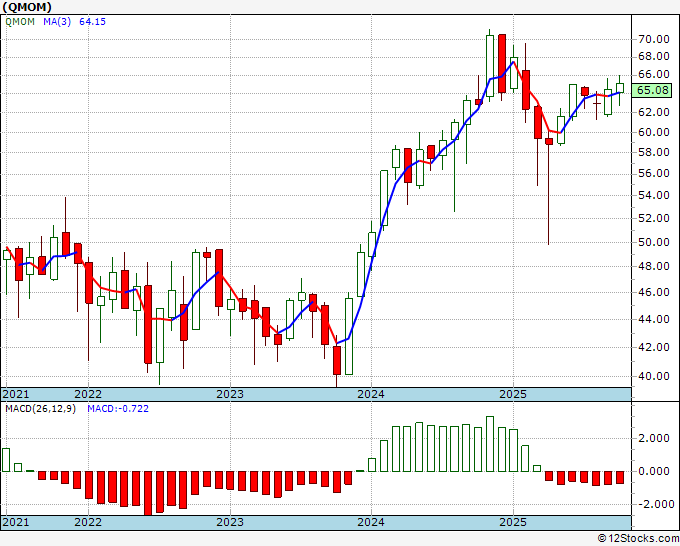
Task: Select the 65.08 current price label
Action: (653, 90)
